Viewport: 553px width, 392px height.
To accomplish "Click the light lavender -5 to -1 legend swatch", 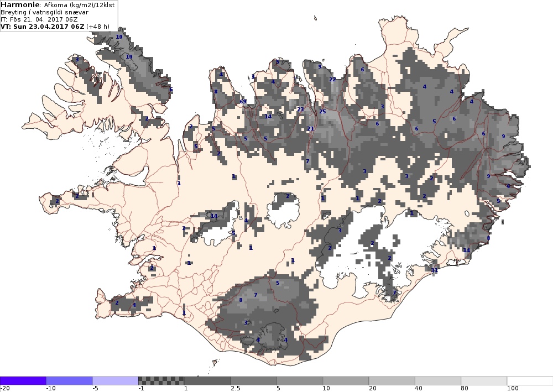I will click(x=116, y=381).
